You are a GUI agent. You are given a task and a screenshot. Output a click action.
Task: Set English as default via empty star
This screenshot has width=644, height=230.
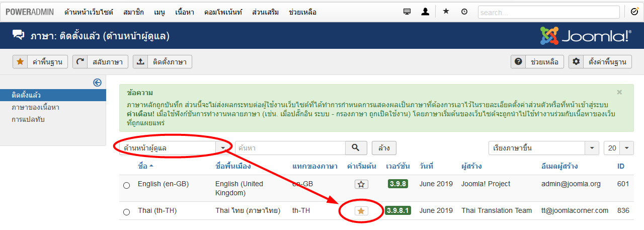point(361,184)
